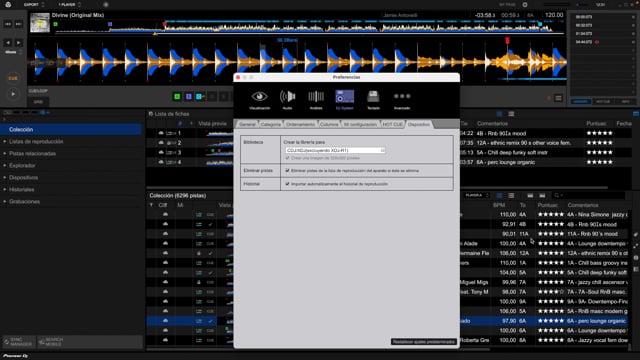Switch to the Categoría tab
The height and width of the screenshot is (360, 640).
pos(271,124)
